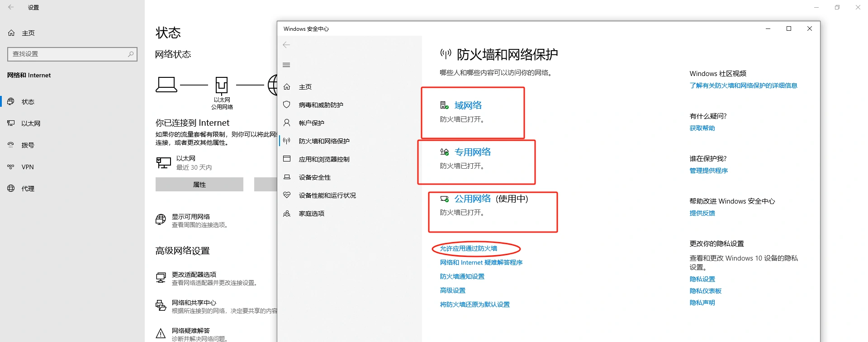The image size is (868, 342).
Task: Select 防火墙和网络保护 in sidebar
Action: pos(324,141)
